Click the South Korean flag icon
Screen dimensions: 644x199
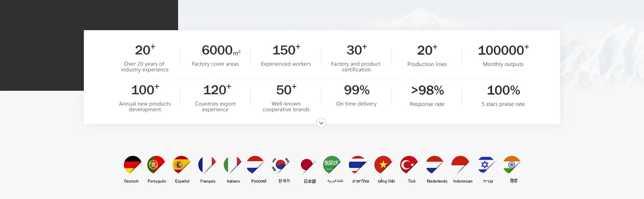tap(281, 164)
